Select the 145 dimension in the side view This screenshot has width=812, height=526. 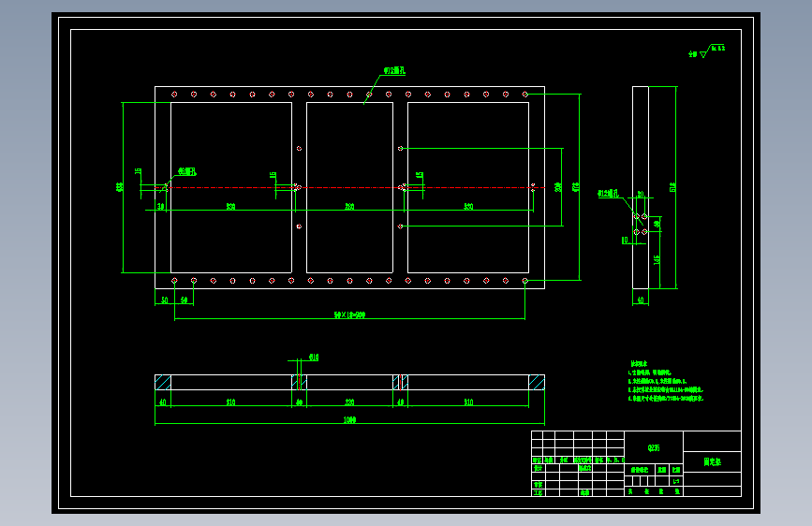click(x=657, y=259)
